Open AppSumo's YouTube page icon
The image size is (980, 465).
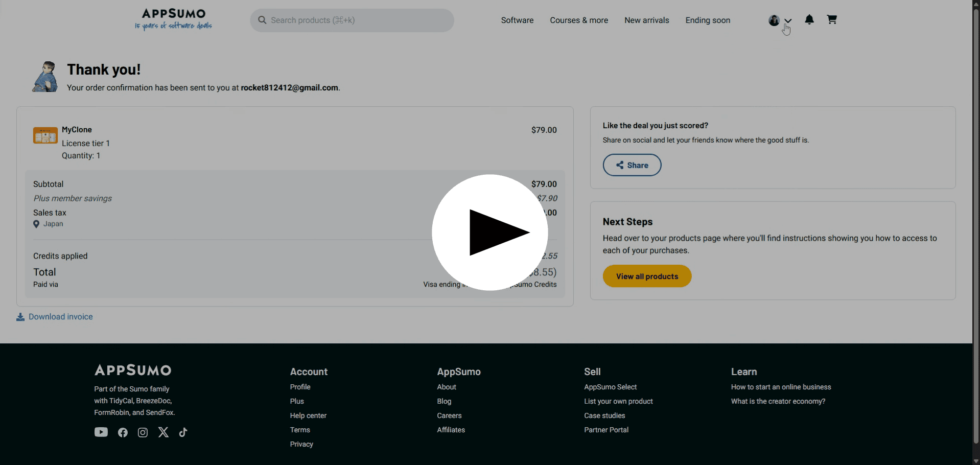[101, 432]
